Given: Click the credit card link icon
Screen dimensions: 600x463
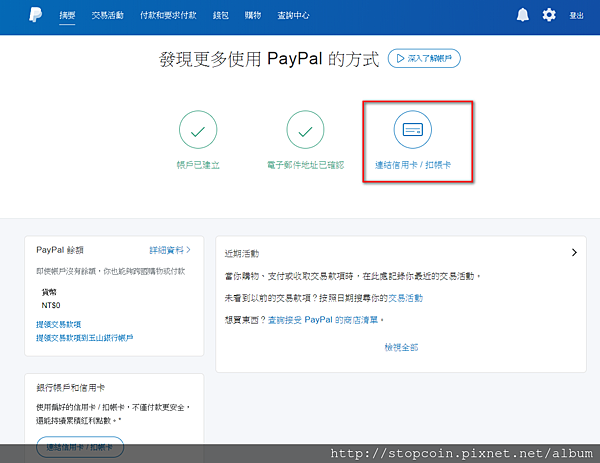Looking at the screenshot, I should 412,129.
